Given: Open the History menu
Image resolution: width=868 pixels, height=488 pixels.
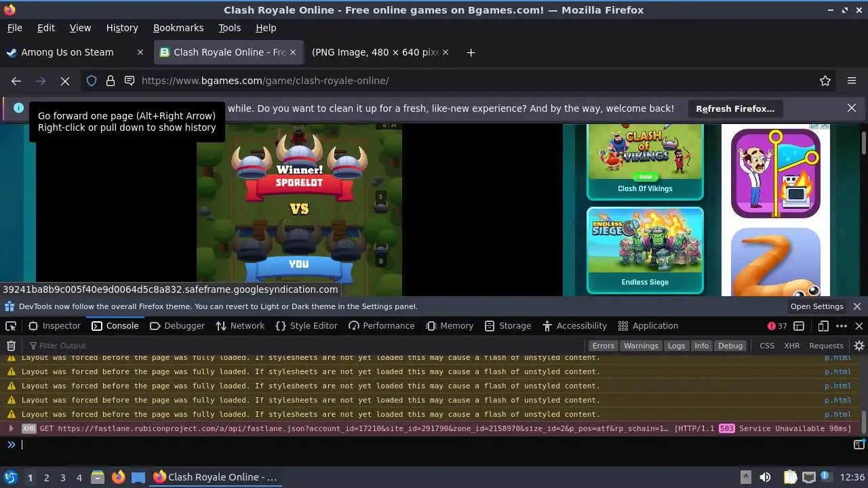Looking at the screenshot, I should tap(122, 28).
